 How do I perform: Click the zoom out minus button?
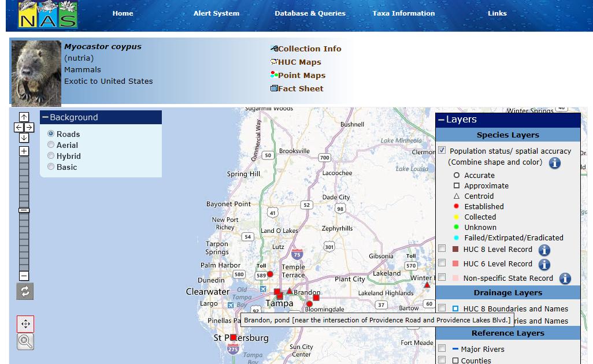coord(24,276)
